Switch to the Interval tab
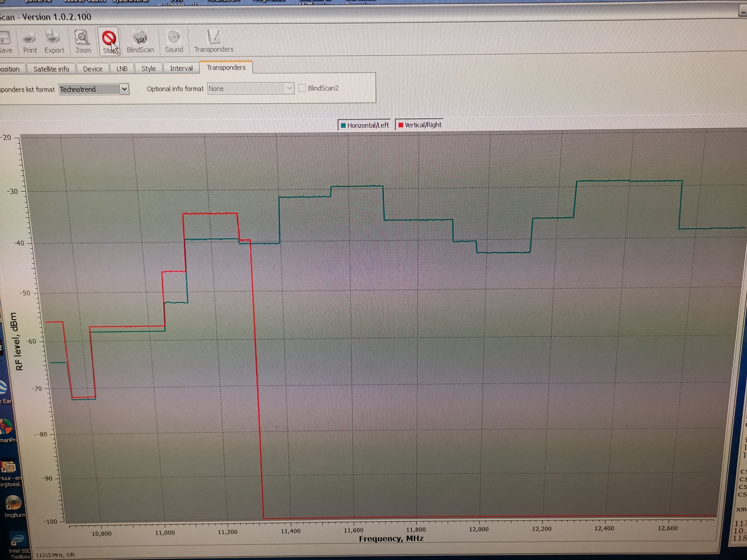The image size is (747, 560). pos(181,68)
